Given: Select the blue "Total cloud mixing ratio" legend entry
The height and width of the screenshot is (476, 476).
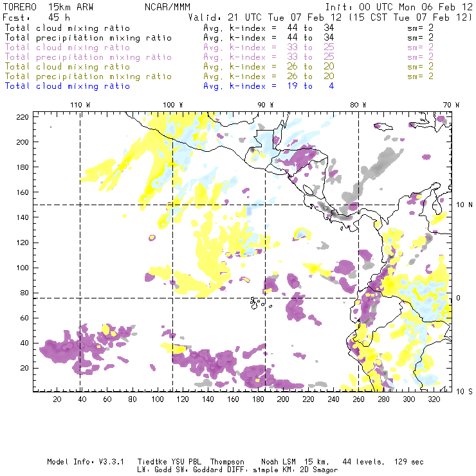Looking at the screenshot, I should [x=68, y=86].
